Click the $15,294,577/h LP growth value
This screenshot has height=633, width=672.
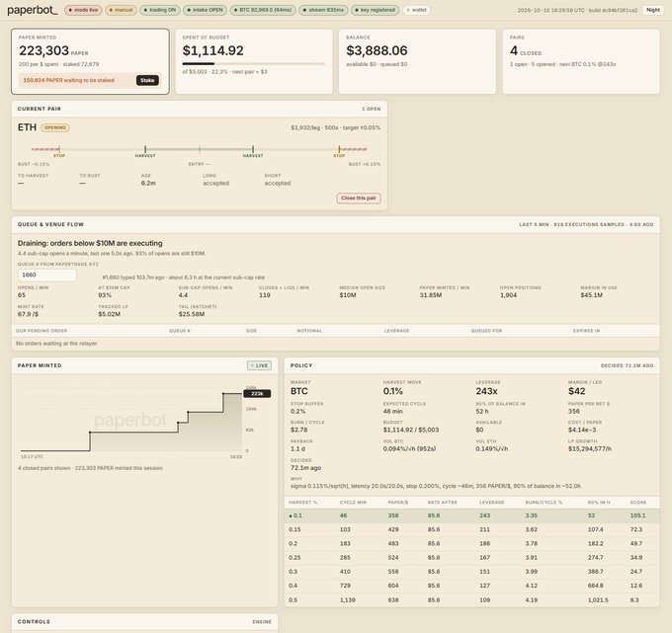tap(590, 449)
